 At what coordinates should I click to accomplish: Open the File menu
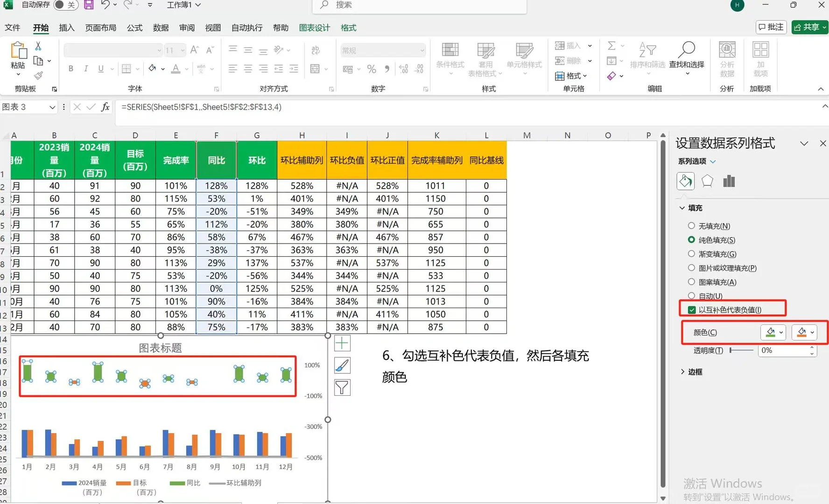(13, 28)
